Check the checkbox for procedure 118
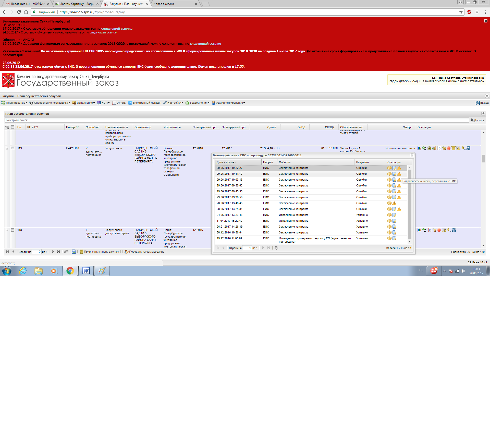This screenshot has height=448, width=490. (x=13, y=230)
